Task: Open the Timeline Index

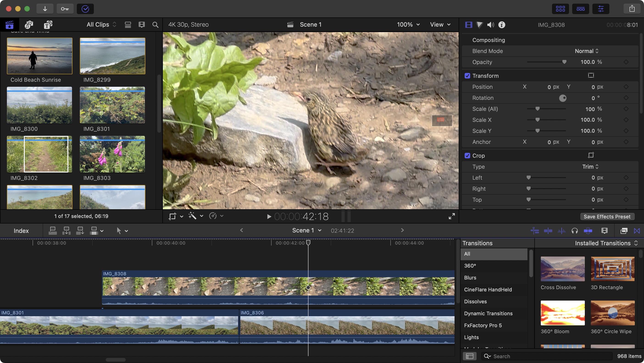Action: click(21, 230)
